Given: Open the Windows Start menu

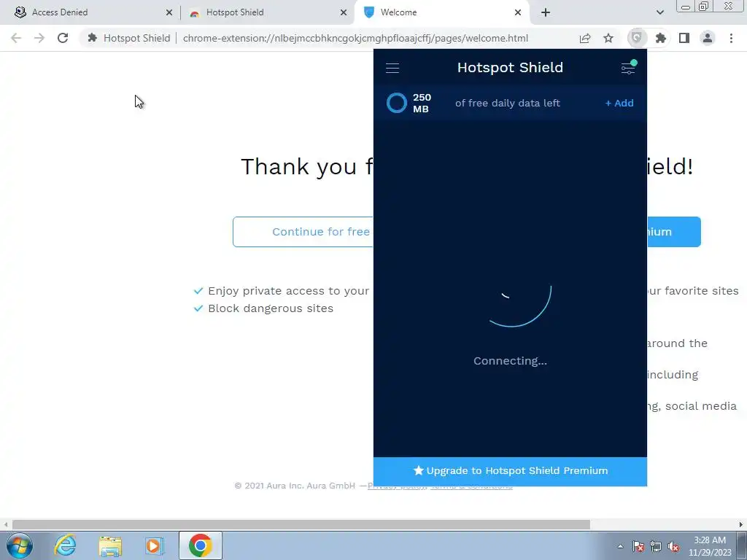Looking at the screenshot, I should (x=19, y=545).
